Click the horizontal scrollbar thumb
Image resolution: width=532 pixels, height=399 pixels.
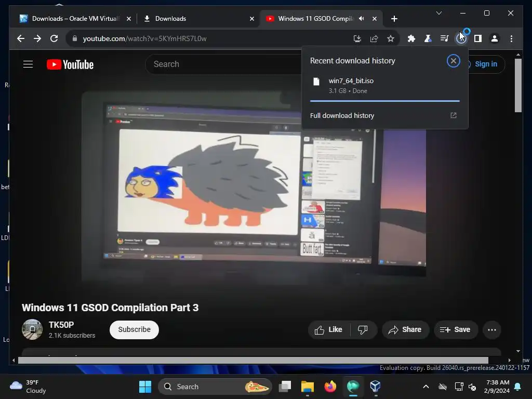click(253, 361)
